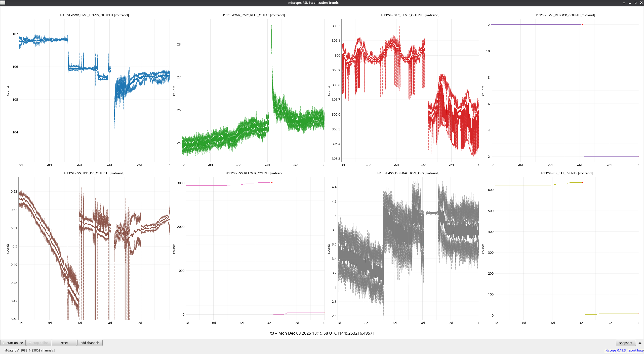The image size is (644, 354).
Task: Expand the panel arrow beside snapshot
Action: 640,343
